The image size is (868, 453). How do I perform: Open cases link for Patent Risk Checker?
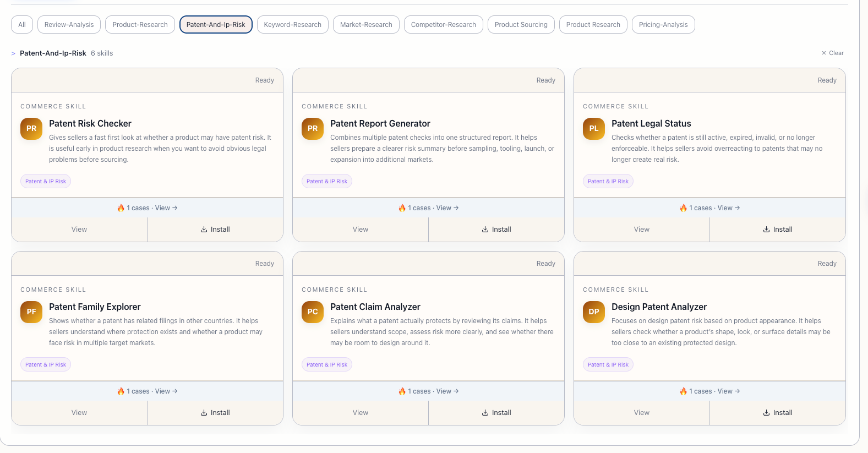(147, 208)
